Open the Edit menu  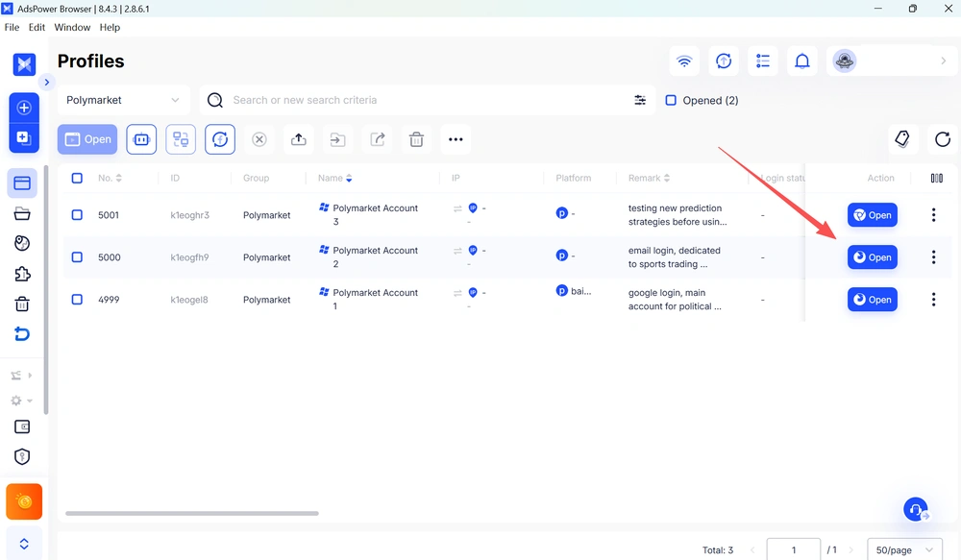coord(37,27)
